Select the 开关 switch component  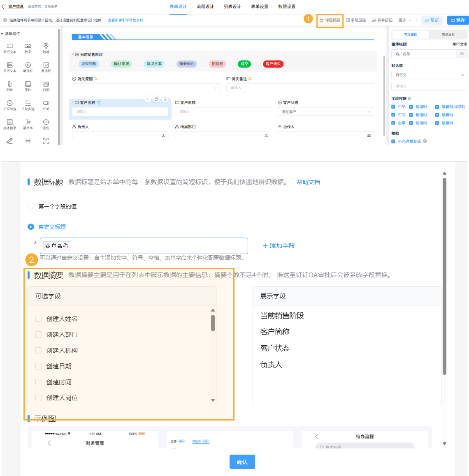pos(46,105)
